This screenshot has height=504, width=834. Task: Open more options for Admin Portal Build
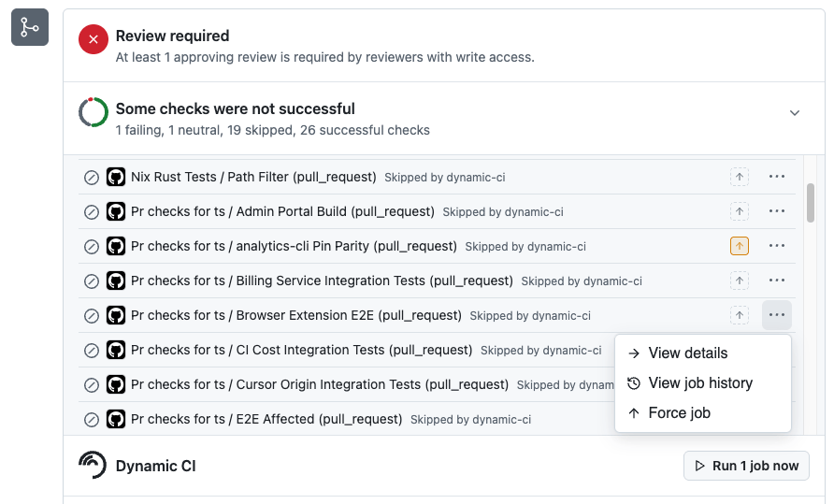[777, 211]
